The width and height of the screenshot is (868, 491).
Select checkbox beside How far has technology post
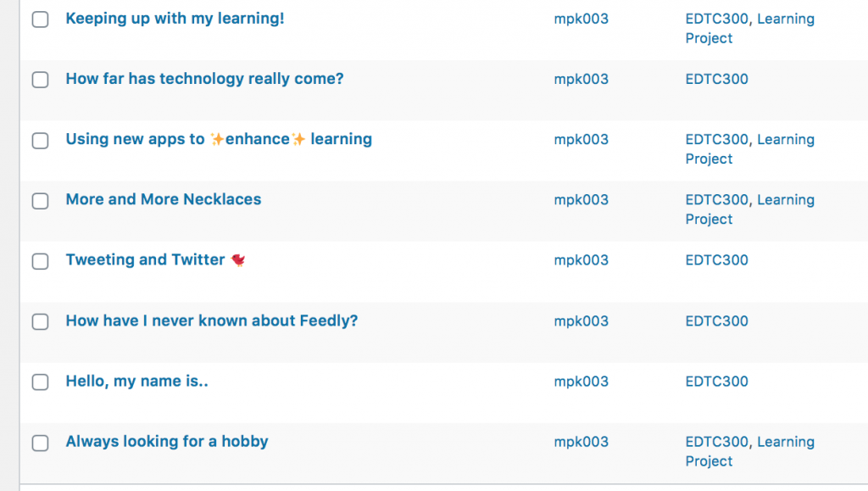[40, 80]
